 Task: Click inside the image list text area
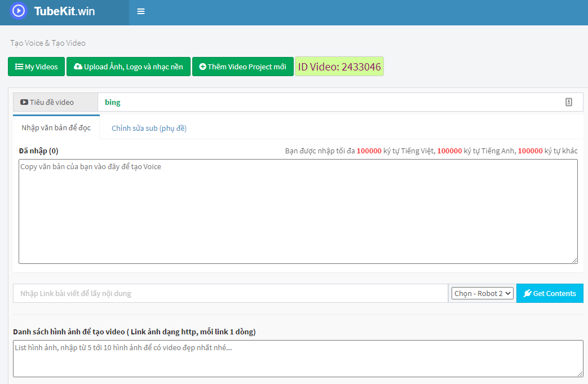(x=298, y=359)
